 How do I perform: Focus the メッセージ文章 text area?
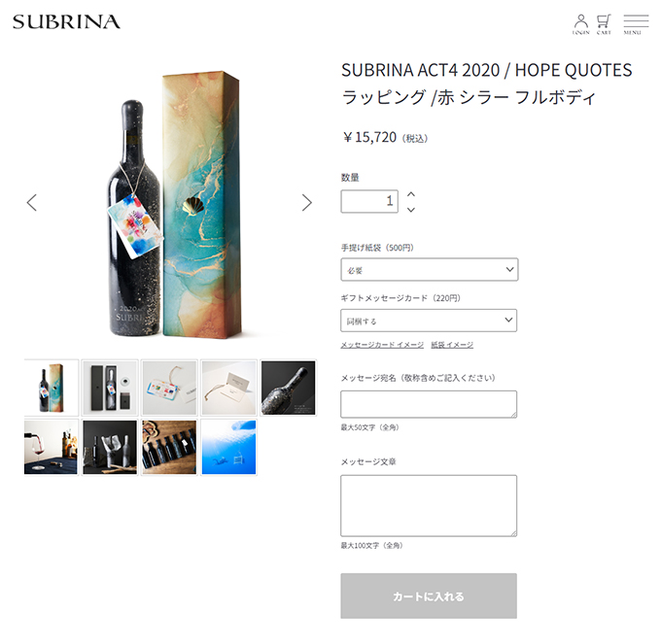[x=429, y=506]
